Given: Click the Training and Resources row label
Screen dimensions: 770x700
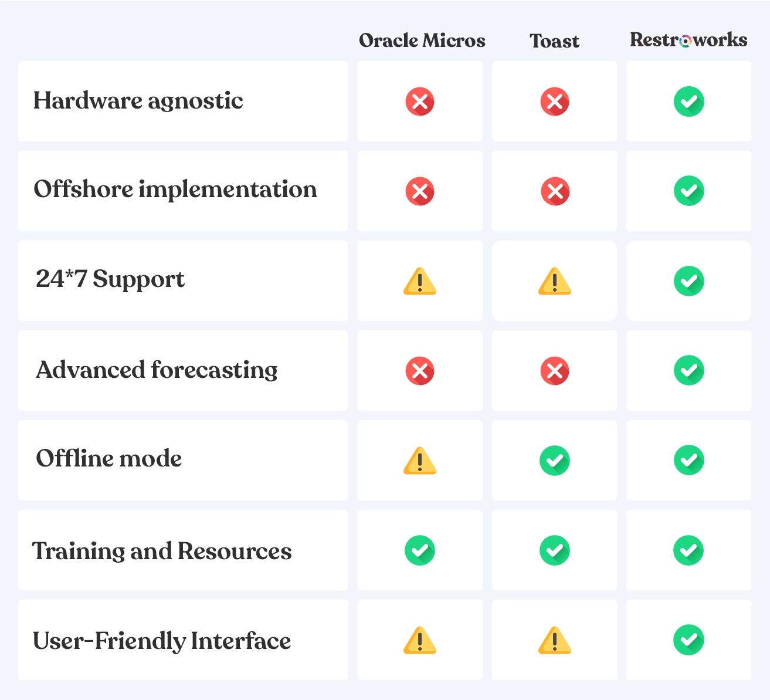Looking at the screenshot, I should pos(162,552).
